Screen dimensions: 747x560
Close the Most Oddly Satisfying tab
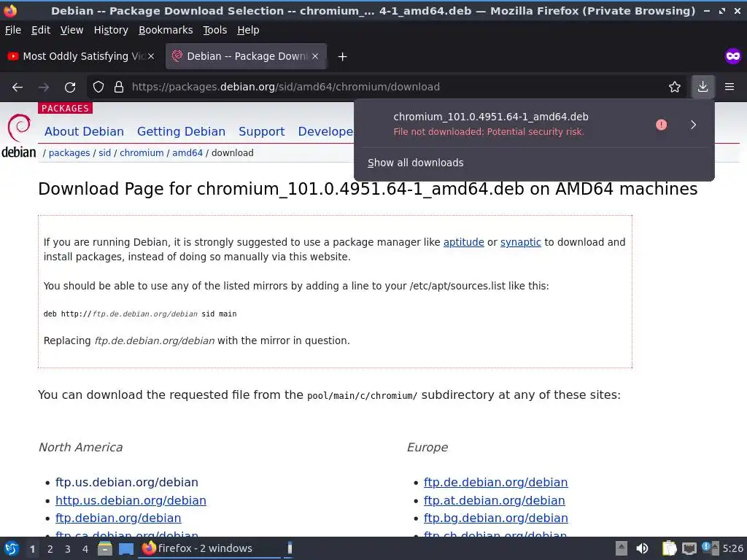pyautogui.click(x=151, y=56)
